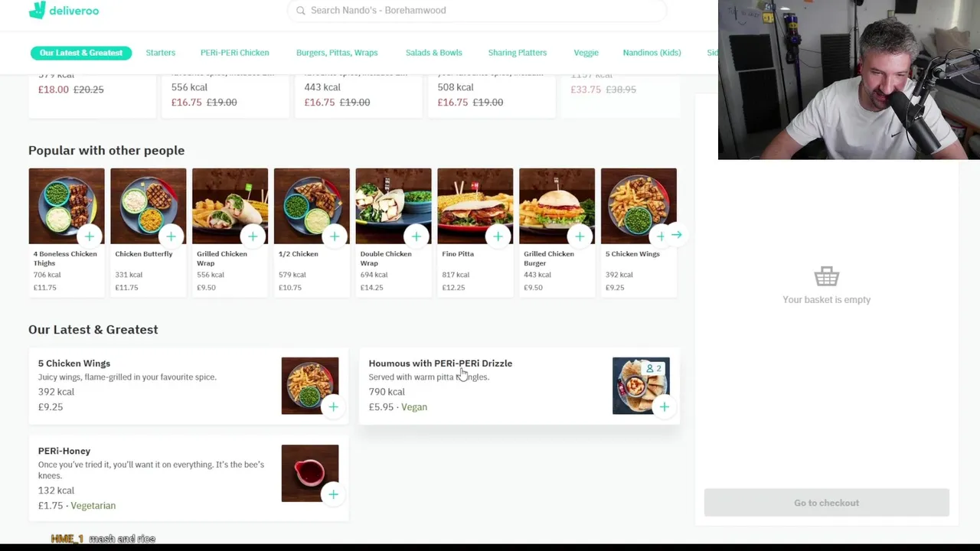
Task: Open the Starters menu tab
Action: 161,53
